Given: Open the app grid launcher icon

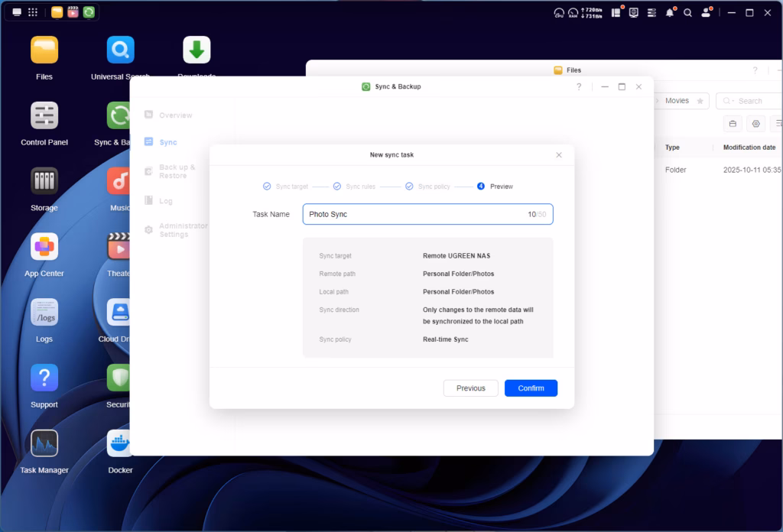Looking at the screenshot, I should tap(33, 12).
